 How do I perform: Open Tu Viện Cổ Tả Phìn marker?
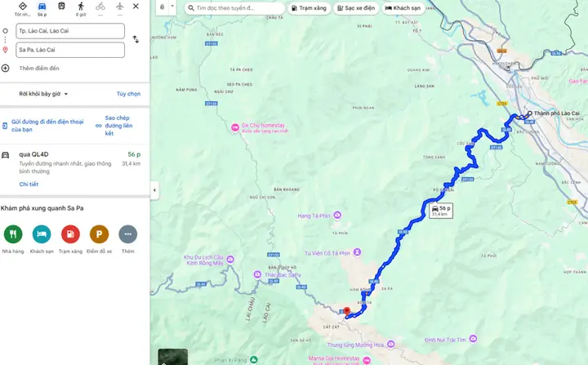[357, 252]
